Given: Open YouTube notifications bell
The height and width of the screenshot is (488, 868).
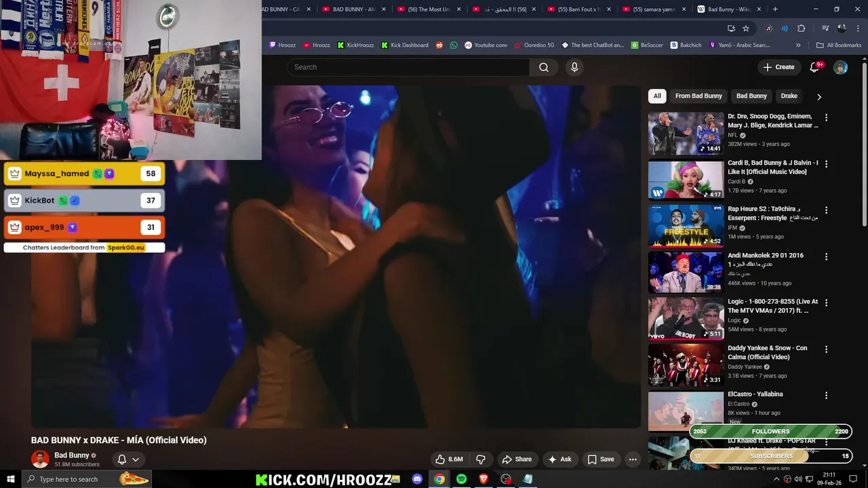Looking at the screenshot, I should click(815, 67).
